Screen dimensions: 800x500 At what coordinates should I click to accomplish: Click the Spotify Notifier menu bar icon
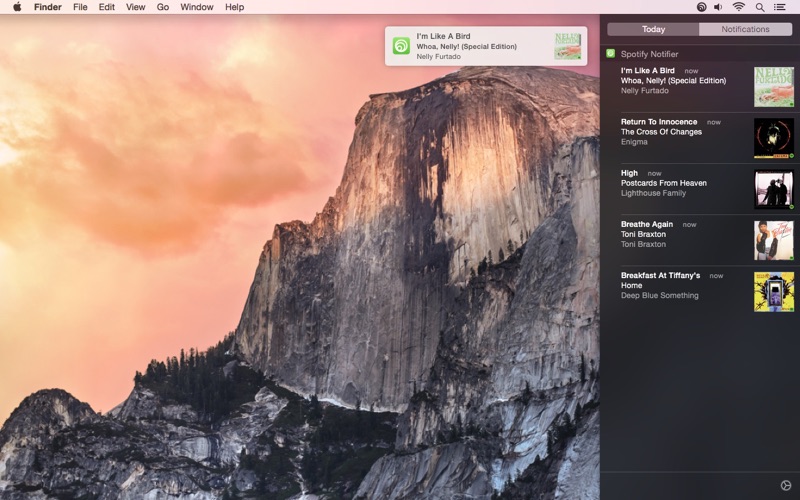pos(702,7)
